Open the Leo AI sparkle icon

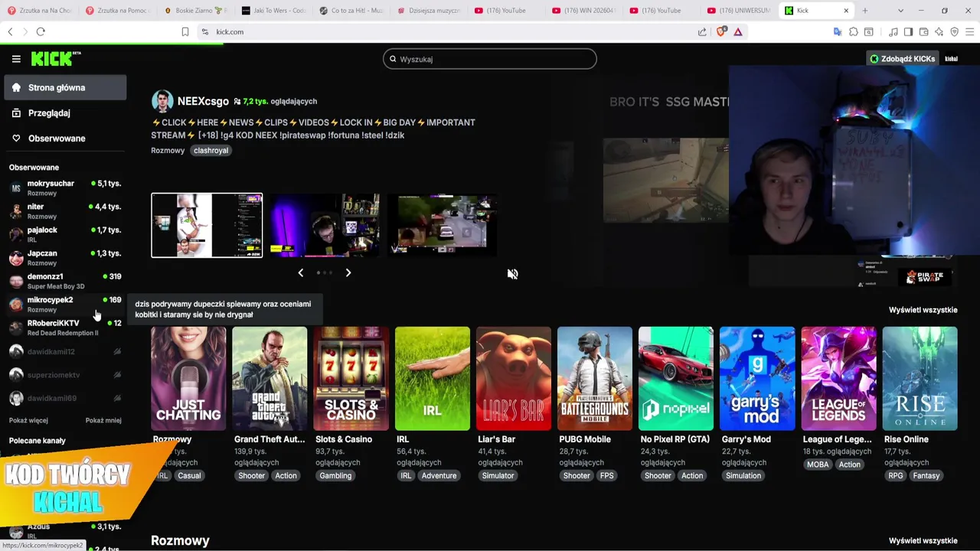tap(939, 31)
